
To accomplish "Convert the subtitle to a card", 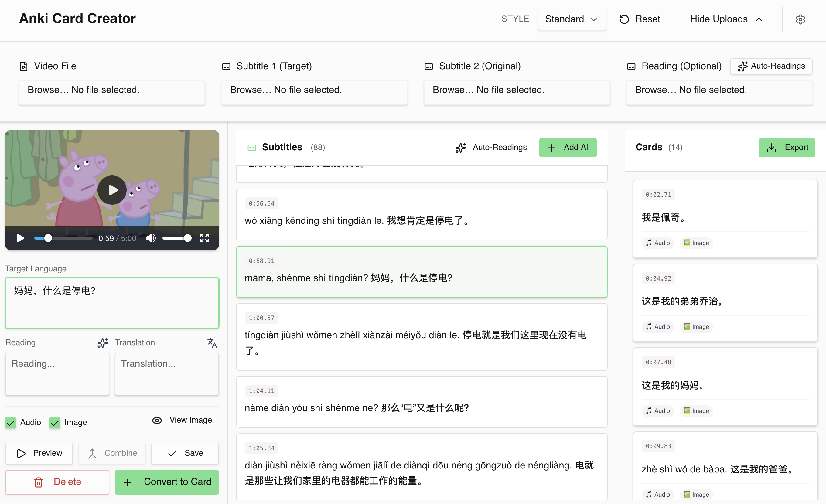I will (166, 482).
